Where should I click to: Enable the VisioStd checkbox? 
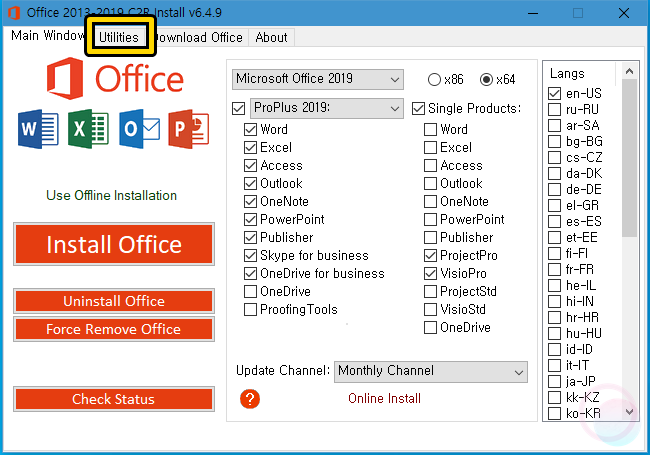click(x=430, y=310)
